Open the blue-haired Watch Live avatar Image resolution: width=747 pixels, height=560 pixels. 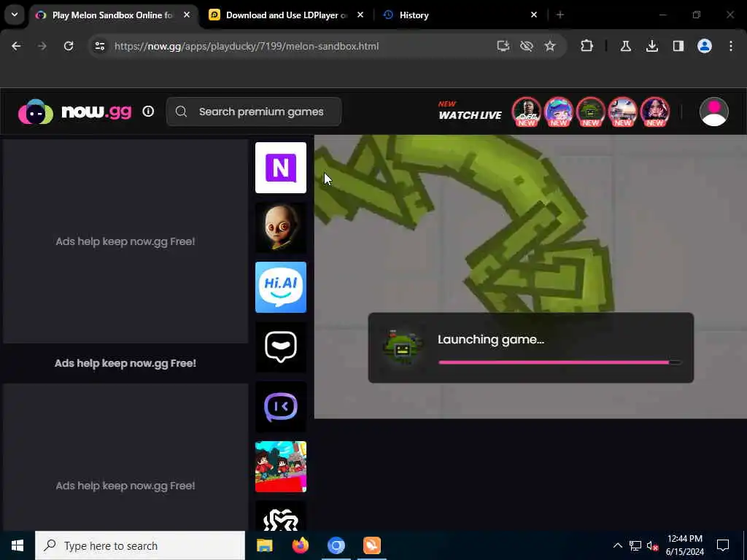558,112
